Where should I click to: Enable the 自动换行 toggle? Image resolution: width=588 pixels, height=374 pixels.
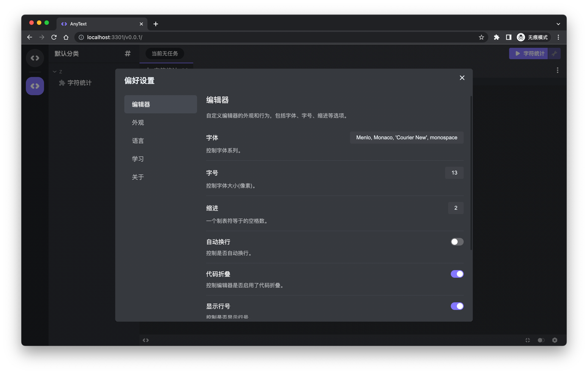pos(457,242)
